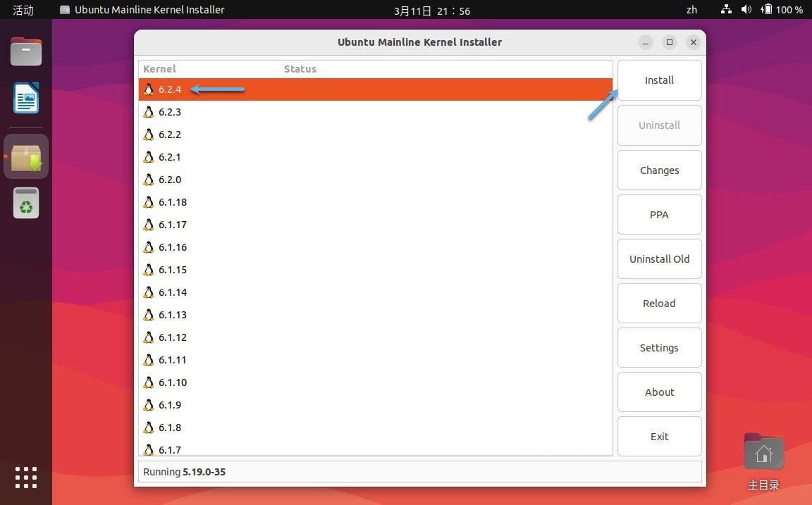Click the PPA button
812x505 pixels.
coord(658,214)
